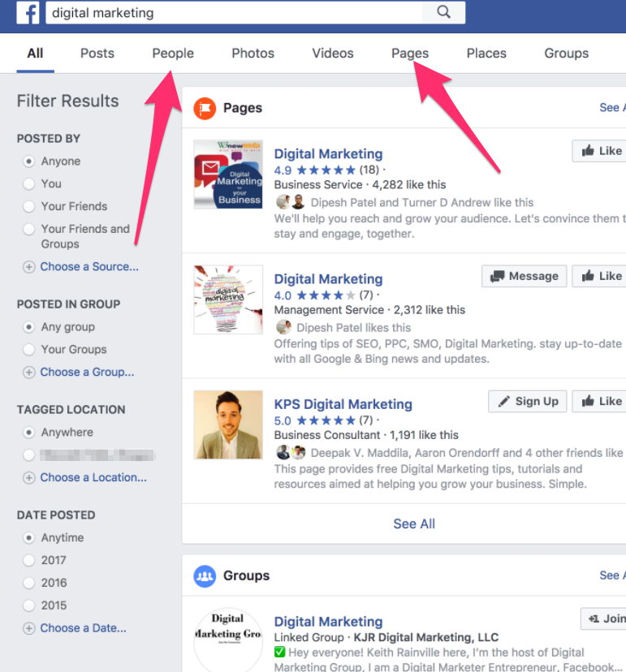The image size is (626, 672).
Task: Open the Business Service Digital Marketing page title
Action: (x=329, y=154)
